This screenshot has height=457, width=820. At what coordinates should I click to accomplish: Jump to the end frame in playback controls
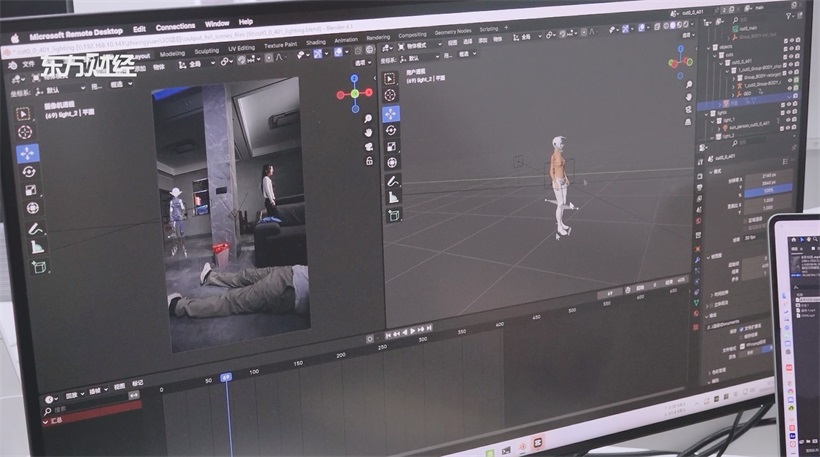click(x=429, y=328)
